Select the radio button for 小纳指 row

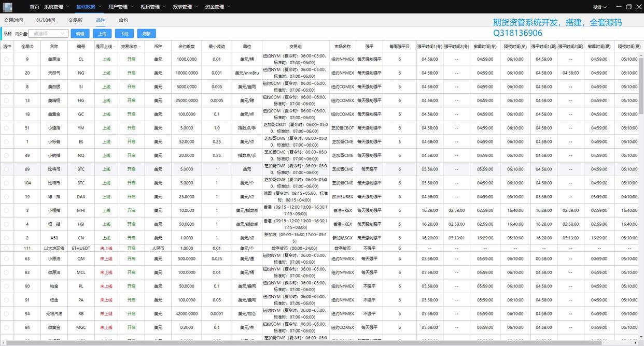tap(7, 155)
